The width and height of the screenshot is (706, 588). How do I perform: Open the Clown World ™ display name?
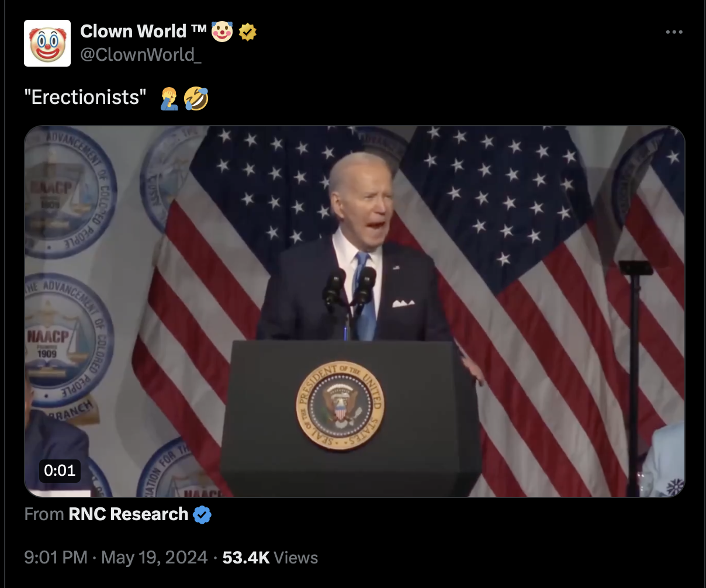(x=144, y=32)
